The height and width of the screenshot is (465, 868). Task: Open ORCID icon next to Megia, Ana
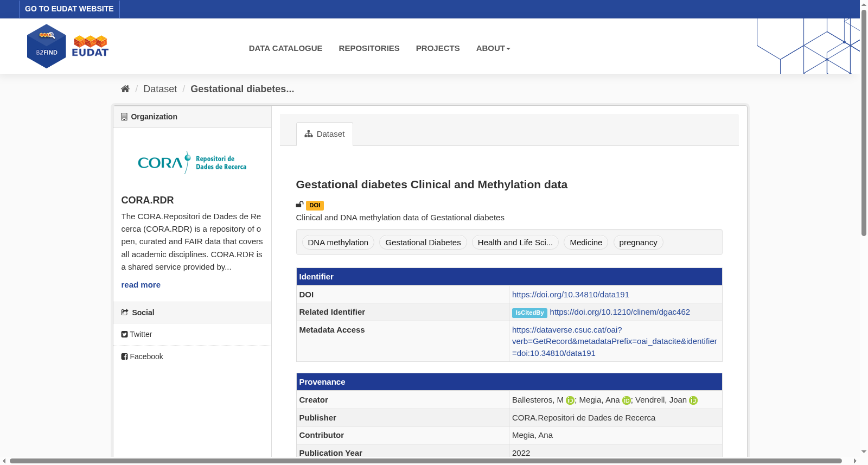click(627, 400)
